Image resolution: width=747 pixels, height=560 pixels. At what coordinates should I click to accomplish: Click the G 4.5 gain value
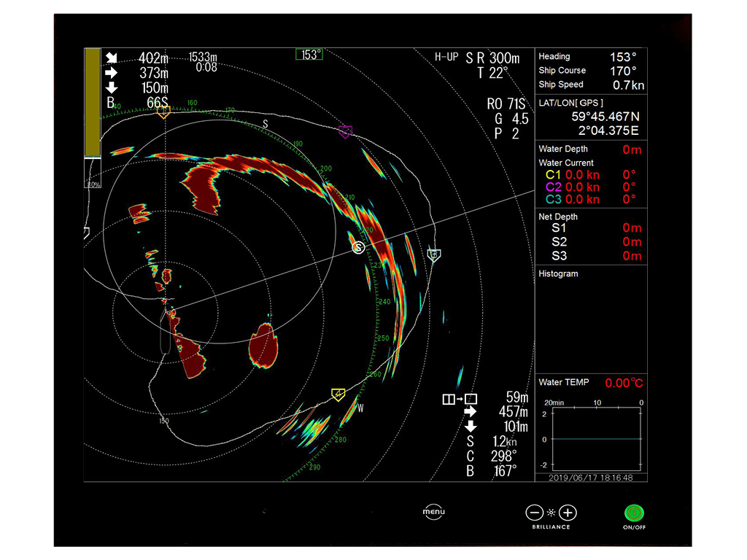point(511,119)
